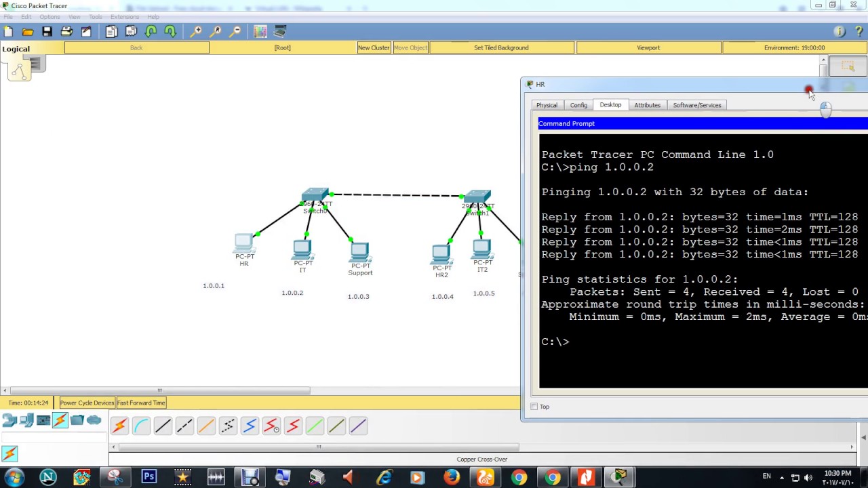Choose the End Devices category icon

pos(26,421)
